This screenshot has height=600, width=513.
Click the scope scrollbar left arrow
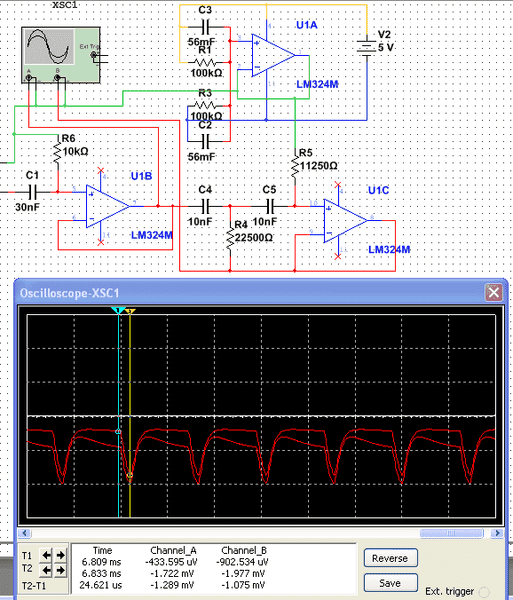click(24, 533)
